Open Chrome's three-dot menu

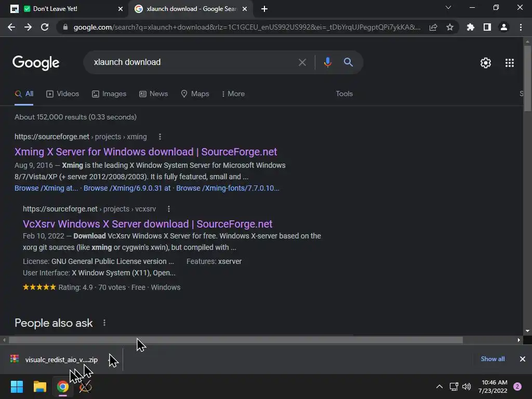pos(521,27)
